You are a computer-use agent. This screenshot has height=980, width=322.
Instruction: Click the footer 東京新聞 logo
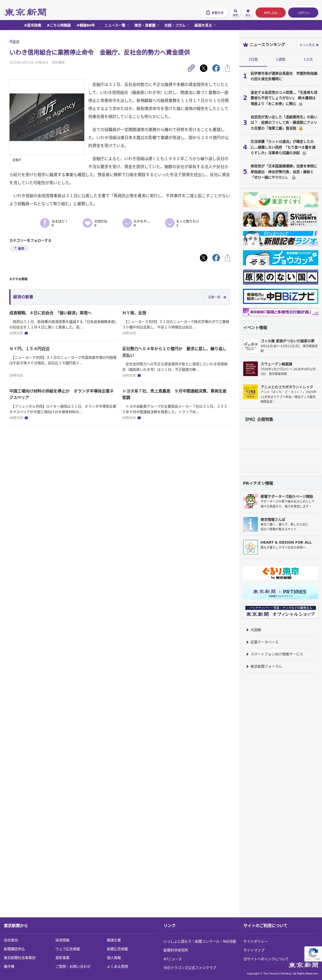click(x=303, y=965)
